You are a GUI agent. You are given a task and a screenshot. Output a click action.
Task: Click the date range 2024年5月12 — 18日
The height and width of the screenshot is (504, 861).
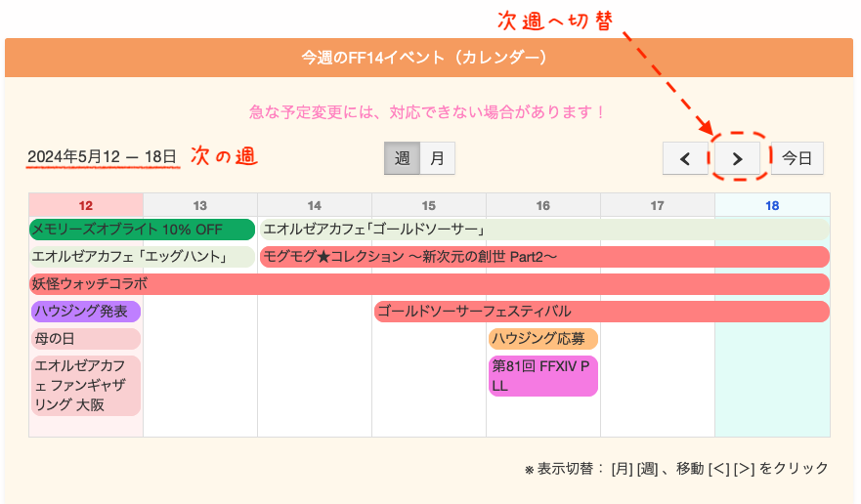103,157
